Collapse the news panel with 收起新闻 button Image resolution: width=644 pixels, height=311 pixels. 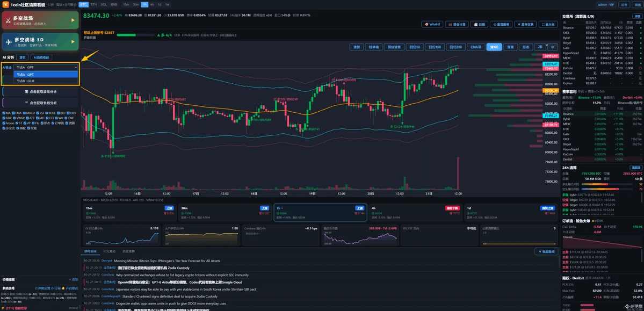click(546, 251)
